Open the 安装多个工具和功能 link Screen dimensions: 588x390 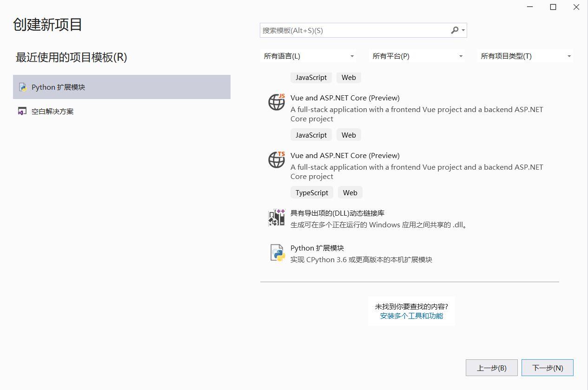pyautogui.click(x=411, y=316)
